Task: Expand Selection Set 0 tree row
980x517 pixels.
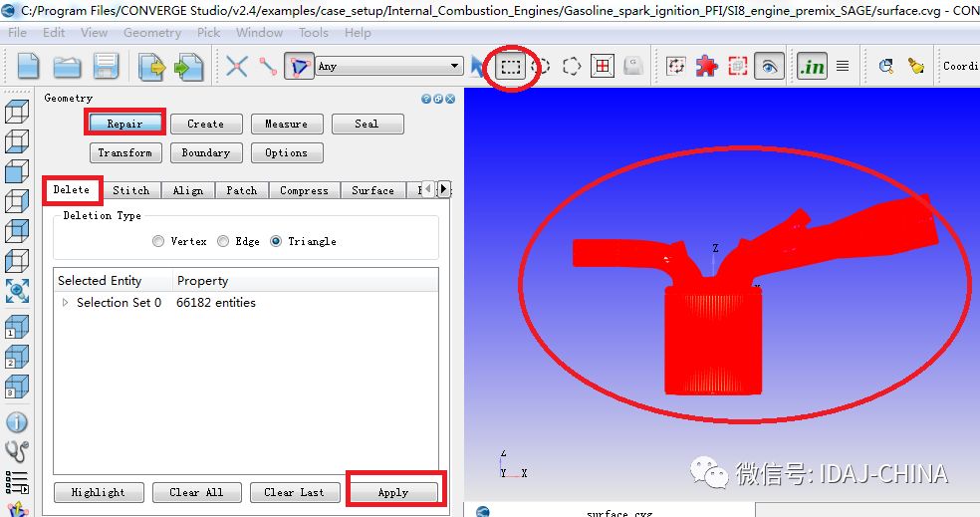Action: click(x=66, y=303)
